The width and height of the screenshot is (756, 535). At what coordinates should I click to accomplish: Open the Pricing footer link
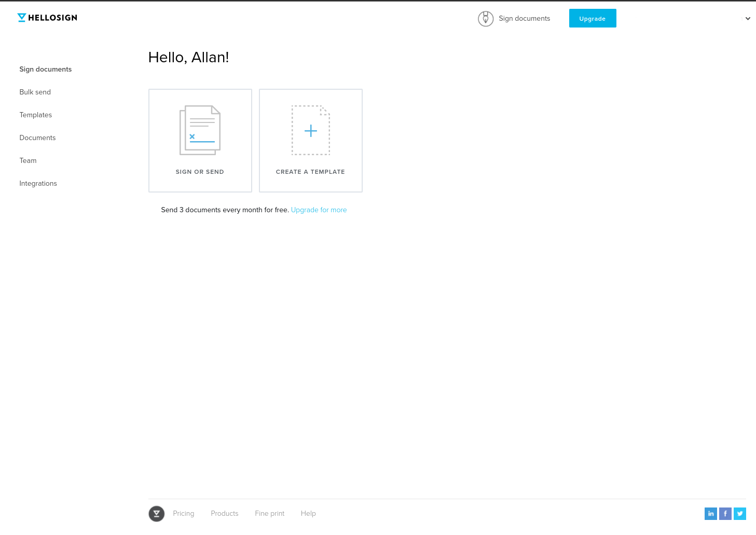pyautogui.click(x=184, y=513)
